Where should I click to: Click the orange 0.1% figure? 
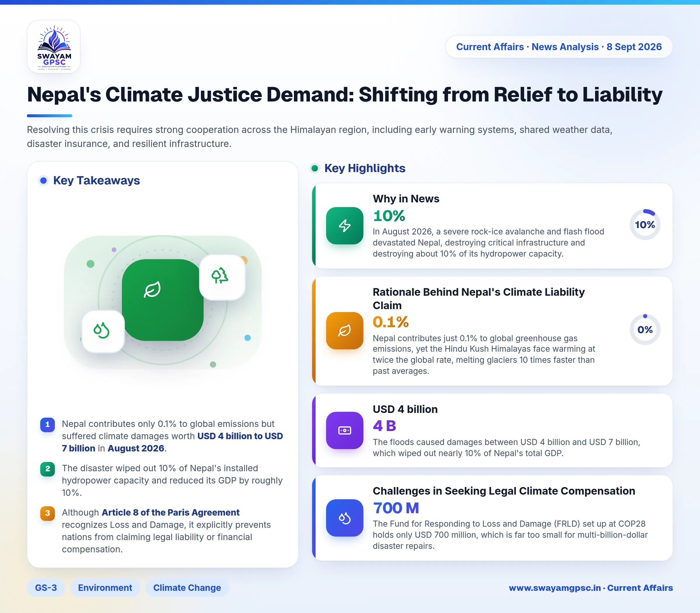click(x=391, y=322)
